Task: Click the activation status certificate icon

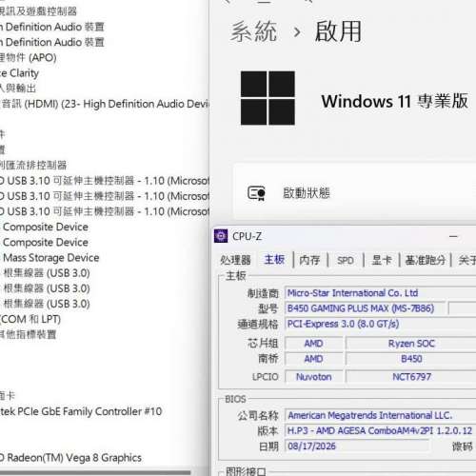Action: pos(256,193)
